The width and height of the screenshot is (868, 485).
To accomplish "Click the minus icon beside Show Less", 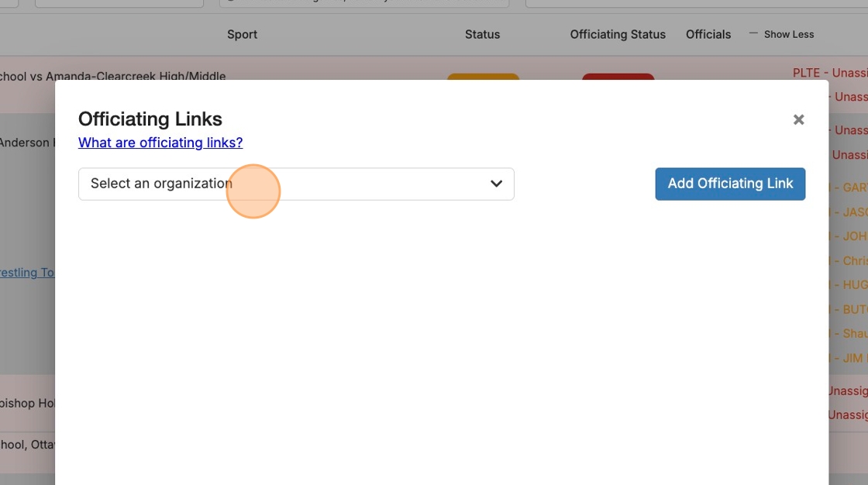I will [753, 33].
